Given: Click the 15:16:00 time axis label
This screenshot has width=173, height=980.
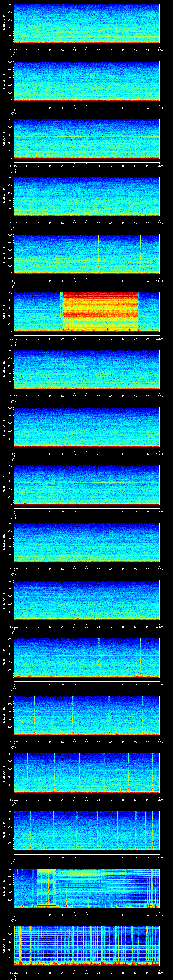Looking at the screenshot, I should 13,50.
